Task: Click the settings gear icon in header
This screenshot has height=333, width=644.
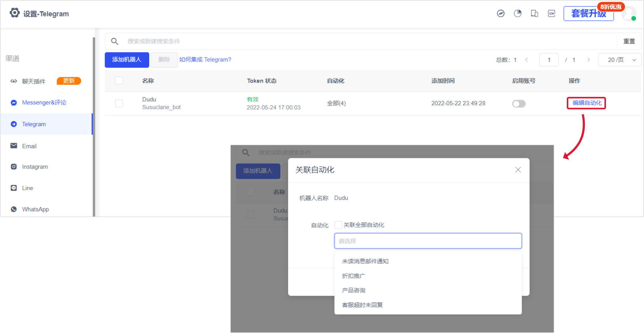Action: tap(14, 13)
